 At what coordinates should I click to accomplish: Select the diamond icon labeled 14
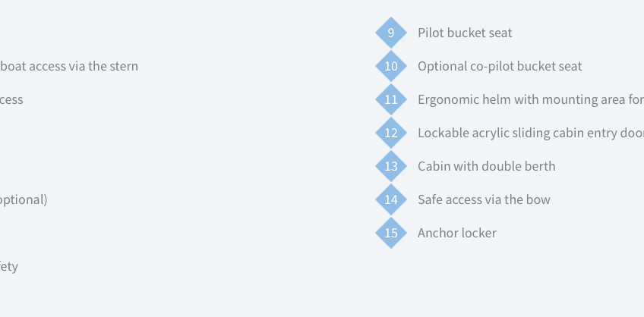pos(391,199)
